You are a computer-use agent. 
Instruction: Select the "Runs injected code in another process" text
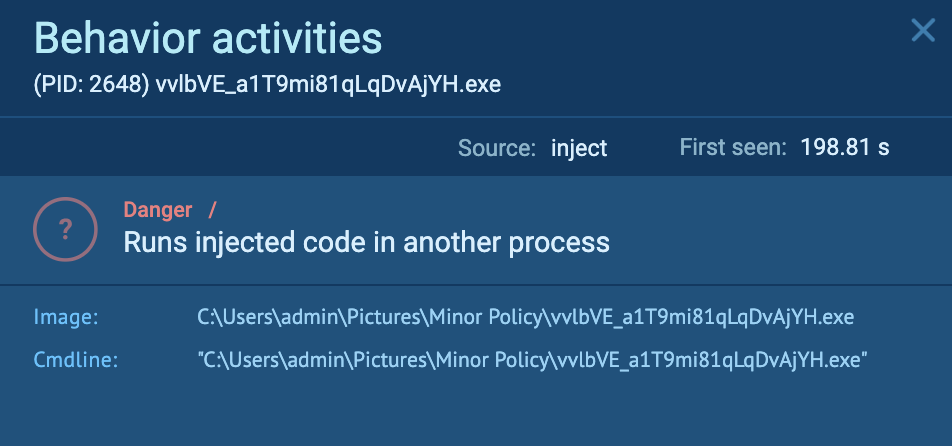click(366, 242)
